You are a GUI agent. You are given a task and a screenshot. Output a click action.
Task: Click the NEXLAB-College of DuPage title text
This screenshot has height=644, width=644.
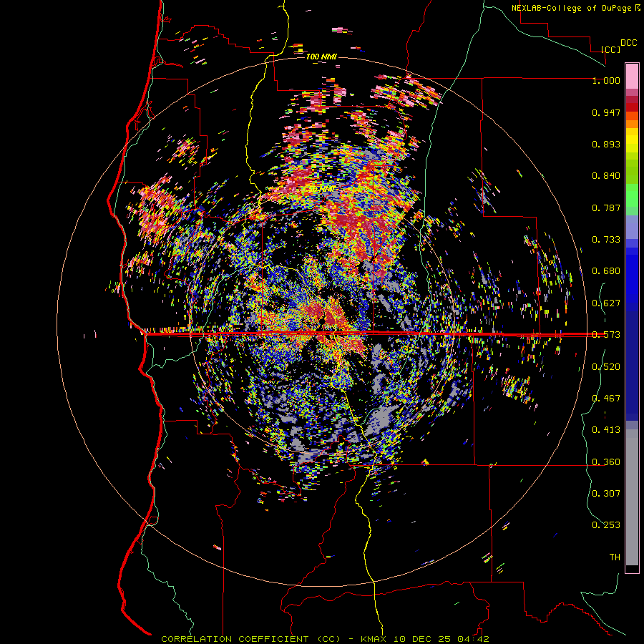coord(571,8)
